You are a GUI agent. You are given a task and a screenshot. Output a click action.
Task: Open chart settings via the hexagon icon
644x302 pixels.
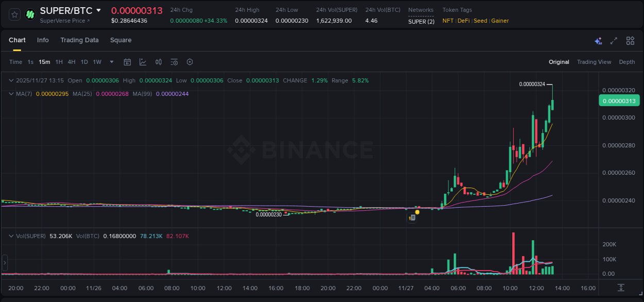[x=190, y=62]
